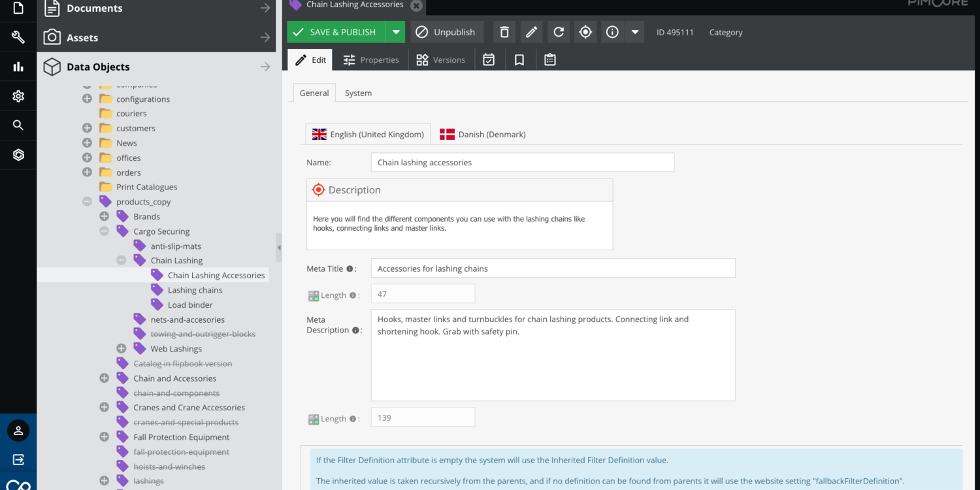This screenshot has height=490, width=980.
Task: Expand the Brands tree node
Action: click(x=104, y=216)
